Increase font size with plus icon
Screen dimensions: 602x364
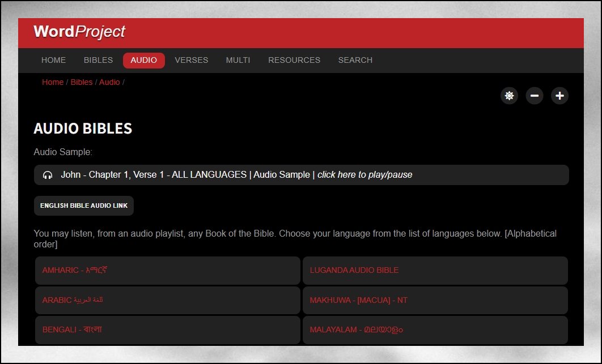click(559, 96)
